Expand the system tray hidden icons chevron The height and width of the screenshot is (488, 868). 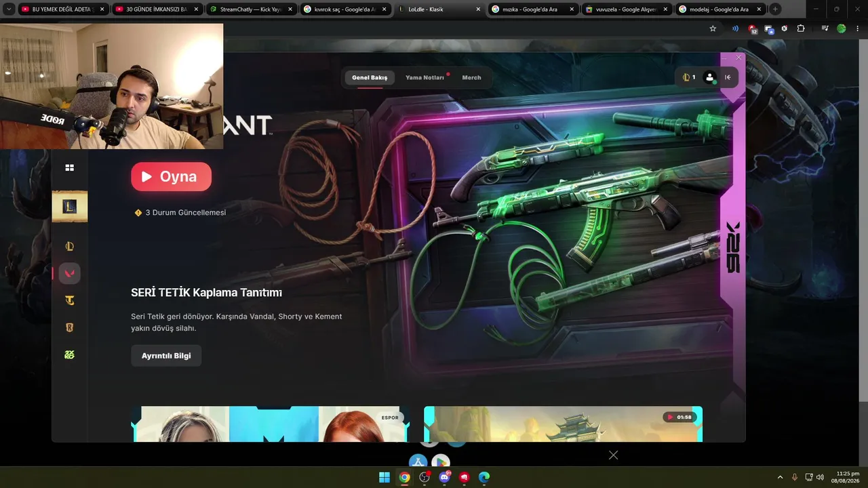click(780, 477)
